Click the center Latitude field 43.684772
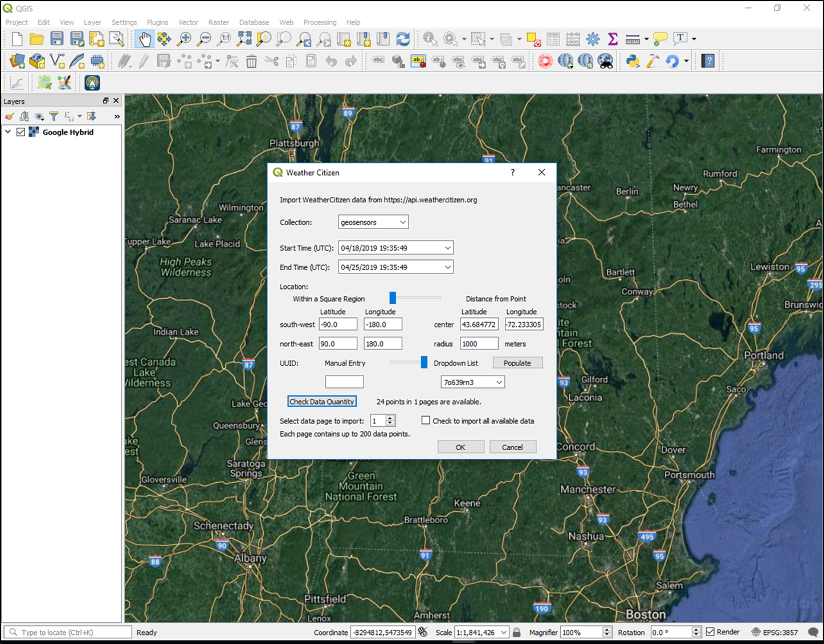This screenshot has width=824, height=644. [x=479, y=324]
